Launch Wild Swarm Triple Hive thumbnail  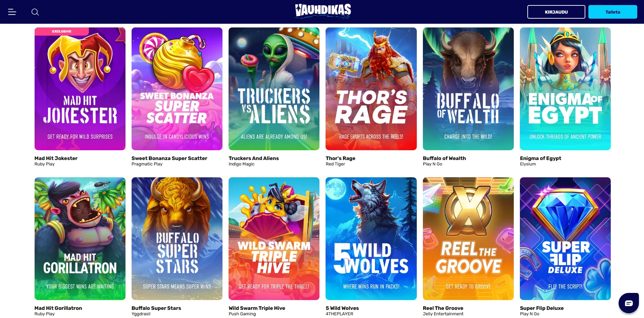pos(274,239)
